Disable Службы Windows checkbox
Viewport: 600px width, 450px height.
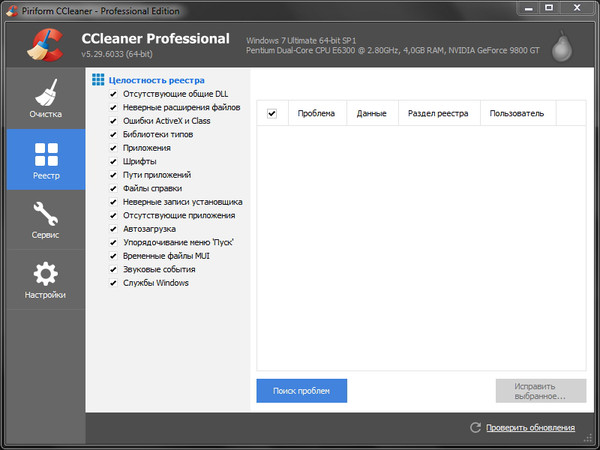113,283
